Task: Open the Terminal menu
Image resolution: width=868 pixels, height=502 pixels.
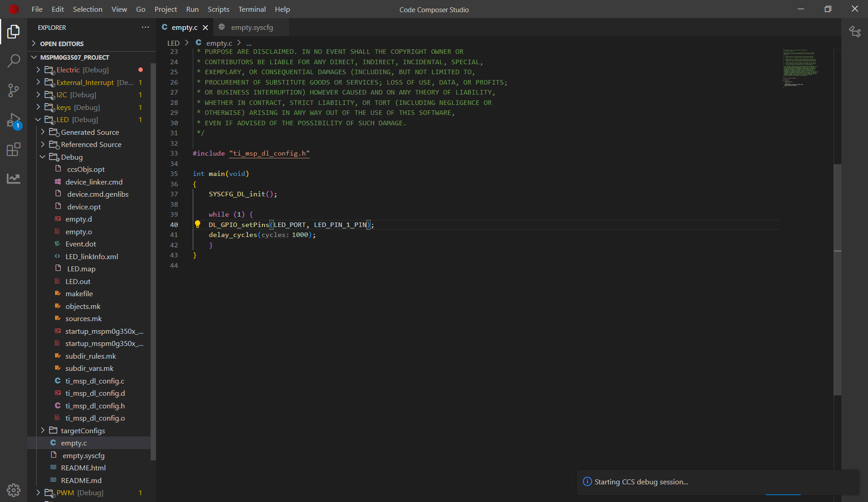Action: pos(252,9)
